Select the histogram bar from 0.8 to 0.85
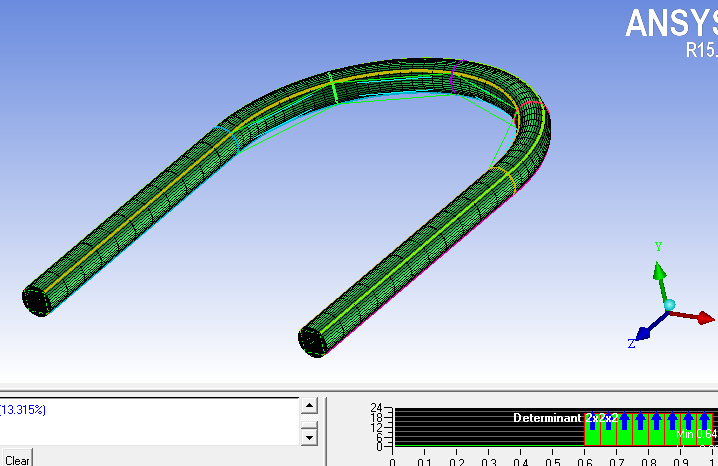 point(657,429)
